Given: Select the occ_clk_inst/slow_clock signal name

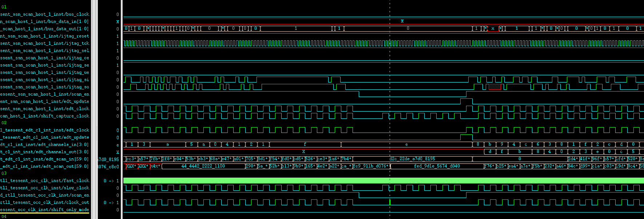Looking at the screenshot, I should (44, 188).
